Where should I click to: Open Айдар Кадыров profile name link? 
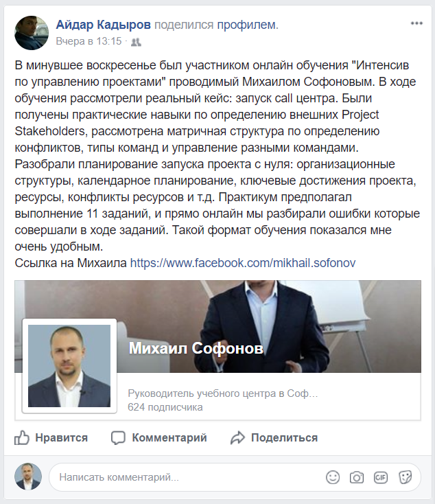(103, 25)
